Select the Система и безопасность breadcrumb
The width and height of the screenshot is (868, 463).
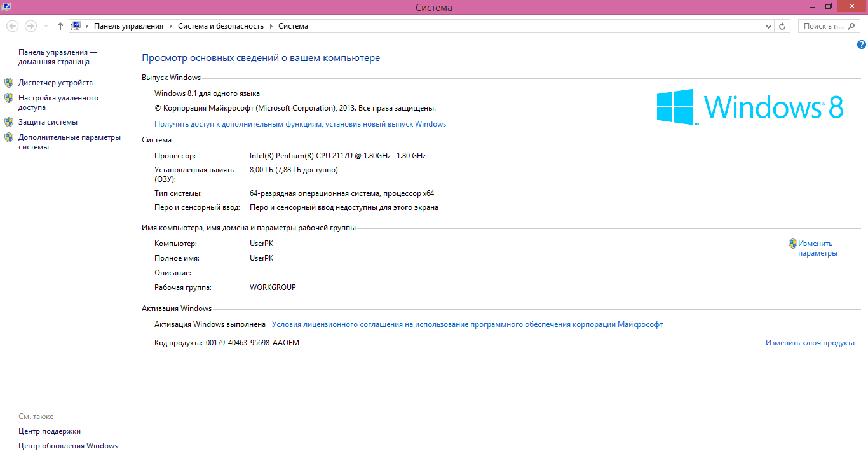[x=220, y=26]
